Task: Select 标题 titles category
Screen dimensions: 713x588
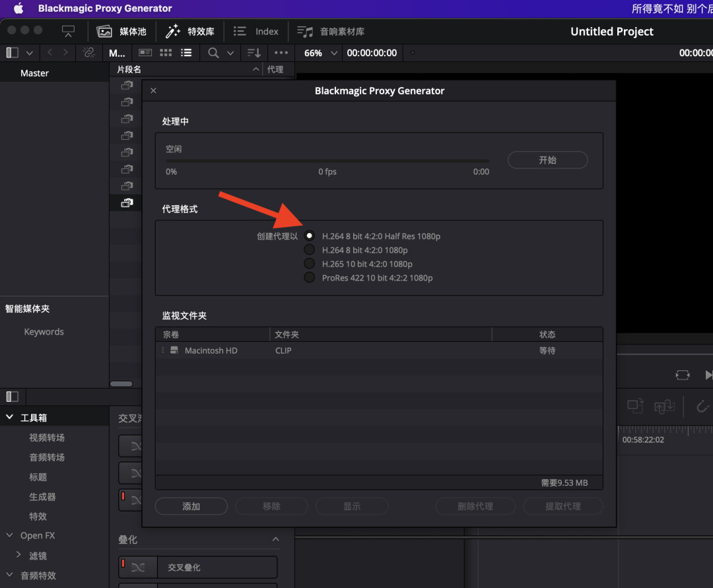Action: [38, 477]
